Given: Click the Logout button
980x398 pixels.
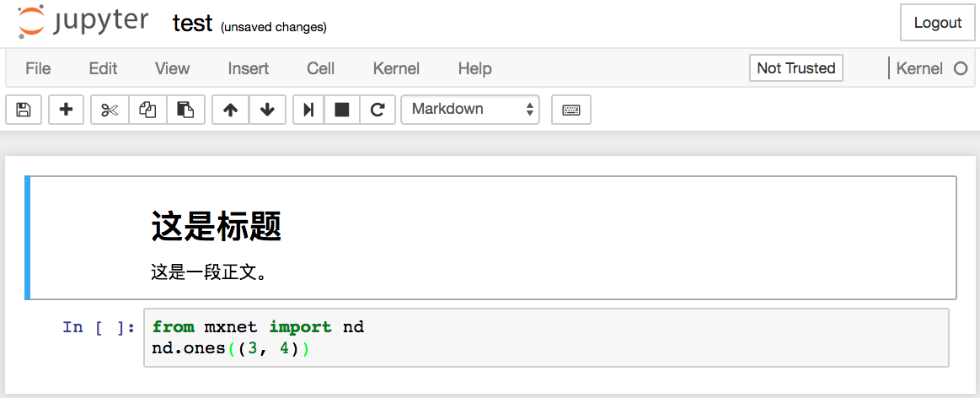Looking at the screenshot, I should click(x=937, y=23).
